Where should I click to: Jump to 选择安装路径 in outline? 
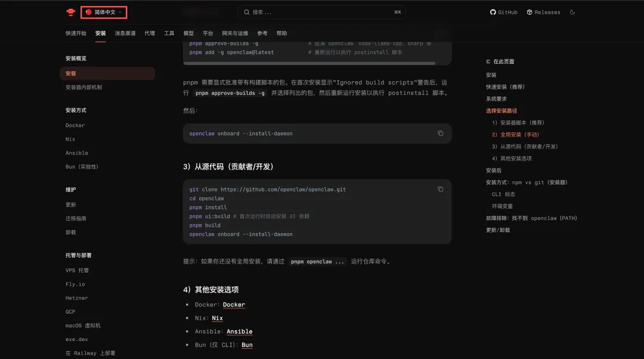[501, 111]
